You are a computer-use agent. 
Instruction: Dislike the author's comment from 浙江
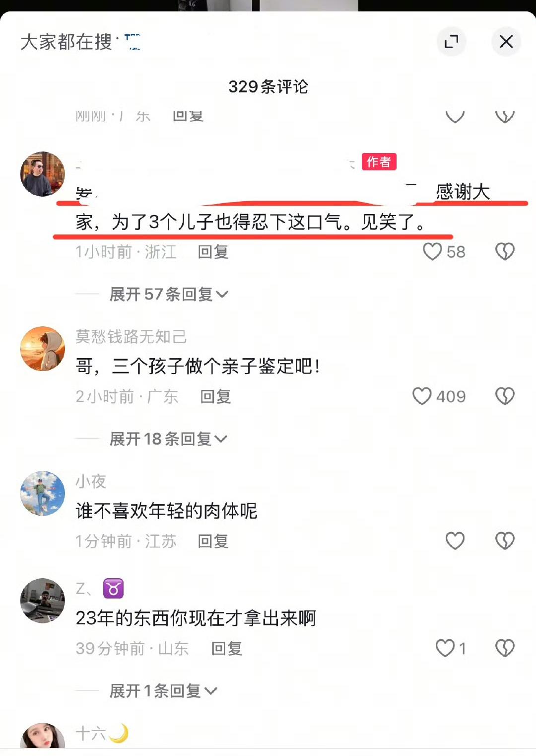(x=505, y=251)
